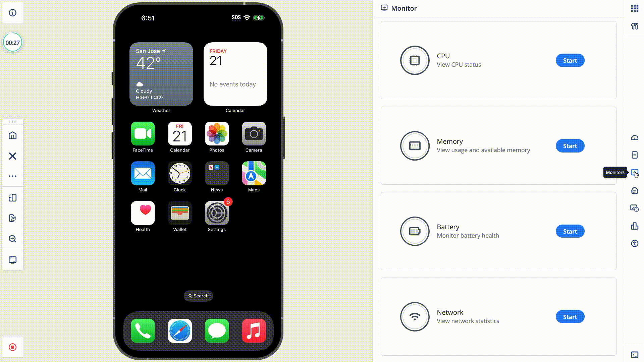Open the Memory monitor
Image resolution: width=644 pixels, height=362 pixels.
pyautogui.click(x=570, y=145)
